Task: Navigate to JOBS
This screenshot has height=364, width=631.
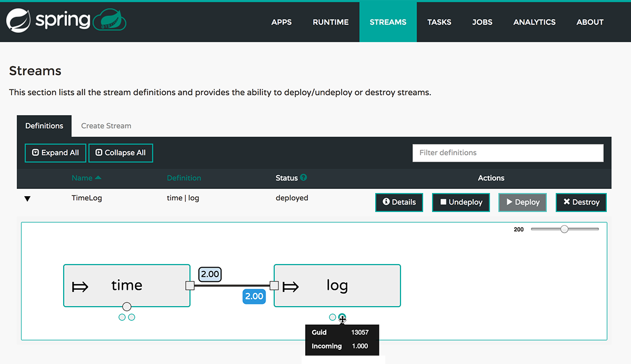Action: 482,22
